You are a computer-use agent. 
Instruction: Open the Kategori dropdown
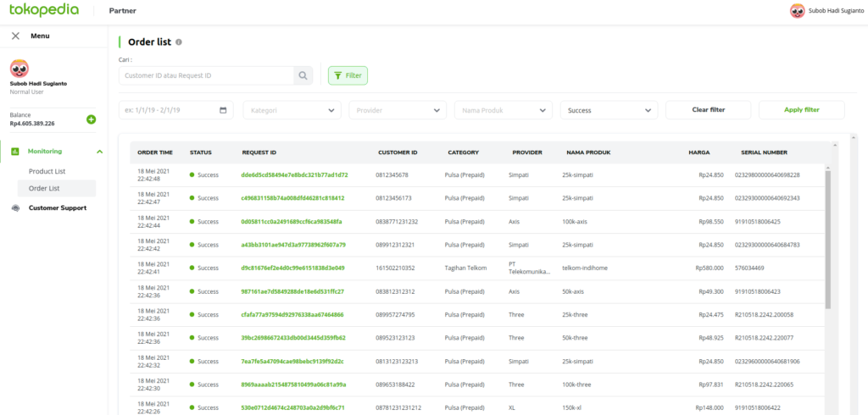292,110
